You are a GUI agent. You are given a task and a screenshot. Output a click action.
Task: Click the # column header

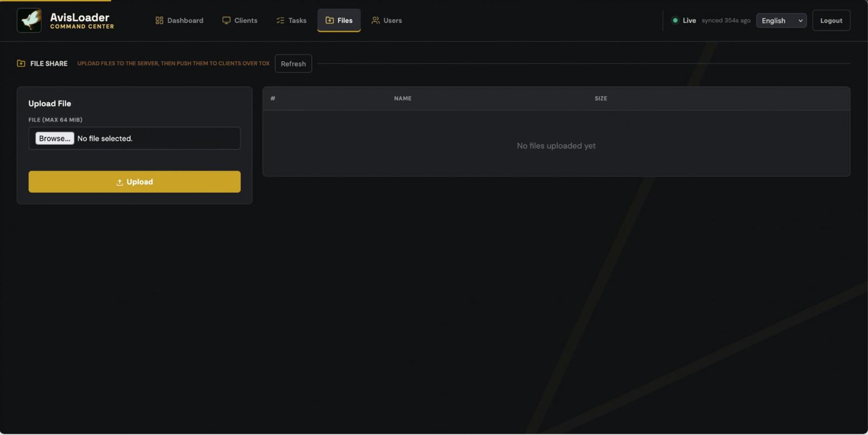click(x=273, y=98)
